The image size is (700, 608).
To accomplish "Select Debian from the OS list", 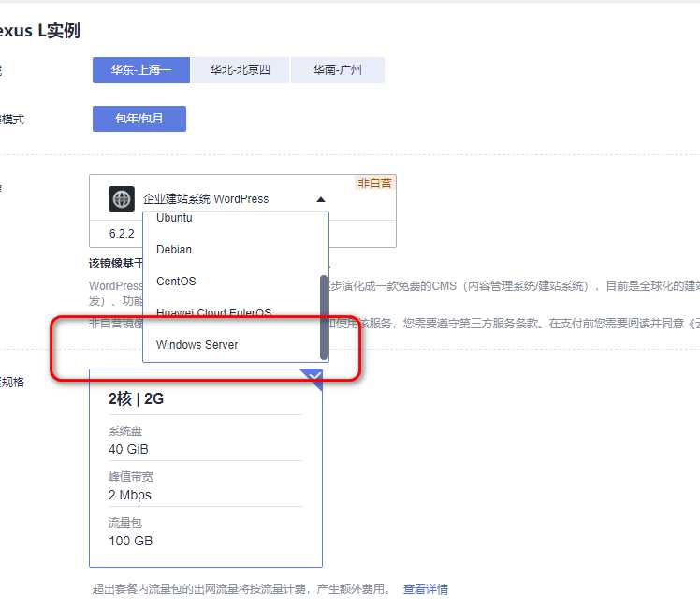I will (x=174, y=250).
